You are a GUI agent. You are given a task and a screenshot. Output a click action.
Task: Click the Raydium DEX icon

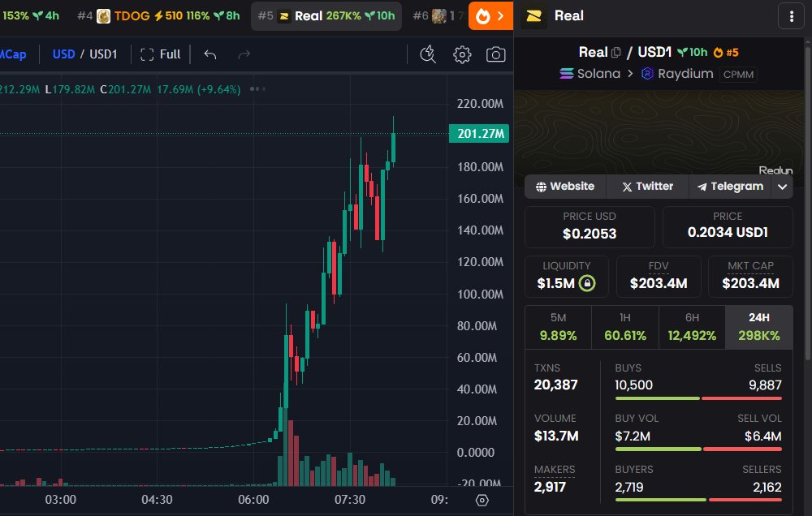(x=647, y=74)
